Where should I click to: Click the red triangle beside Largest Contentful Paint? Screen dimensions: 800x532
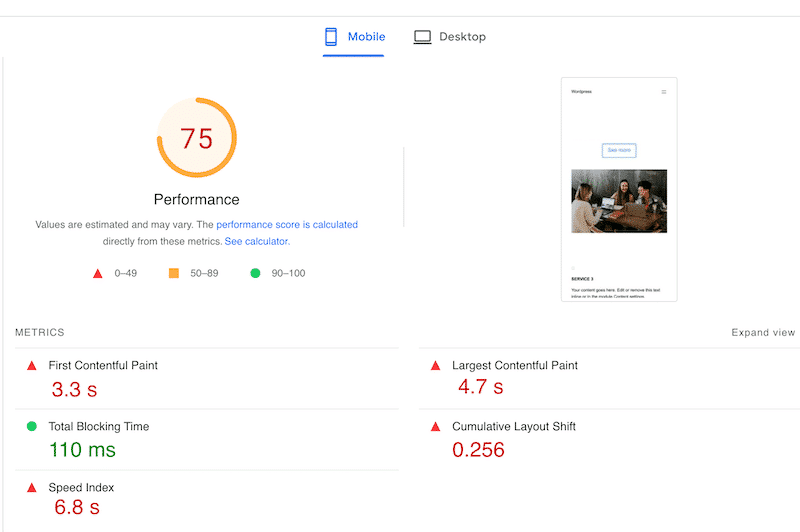435,366
